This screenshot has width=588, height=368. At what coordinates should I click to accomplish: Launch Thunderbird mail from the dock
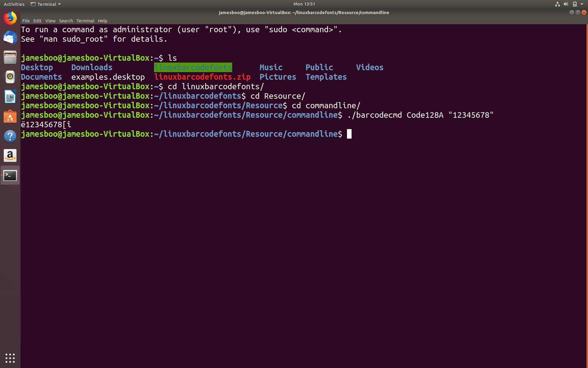coord(10,38)
